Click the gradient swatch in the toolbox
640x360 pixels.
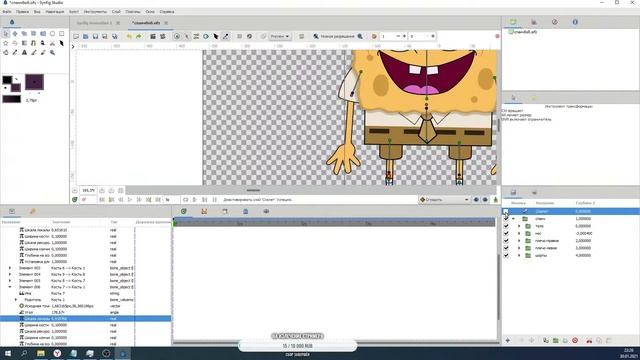point(11,99)
